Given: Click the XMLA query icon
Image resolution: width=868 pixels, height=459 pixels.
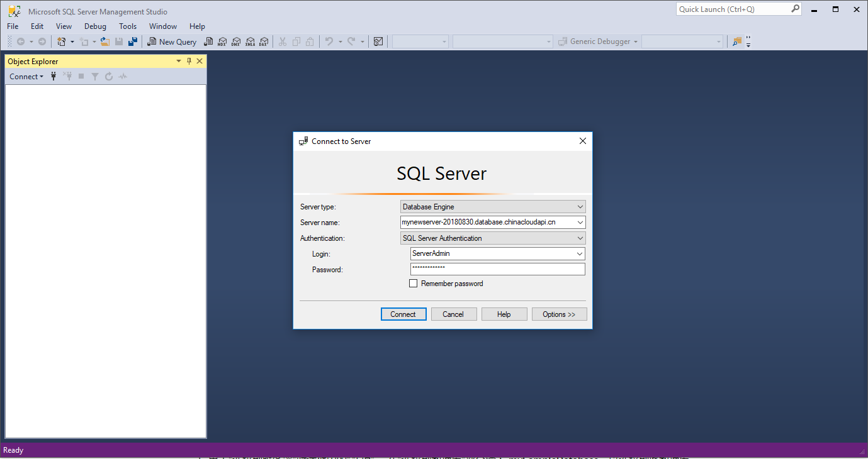Looking at the screenshot, I should [250, 41].
